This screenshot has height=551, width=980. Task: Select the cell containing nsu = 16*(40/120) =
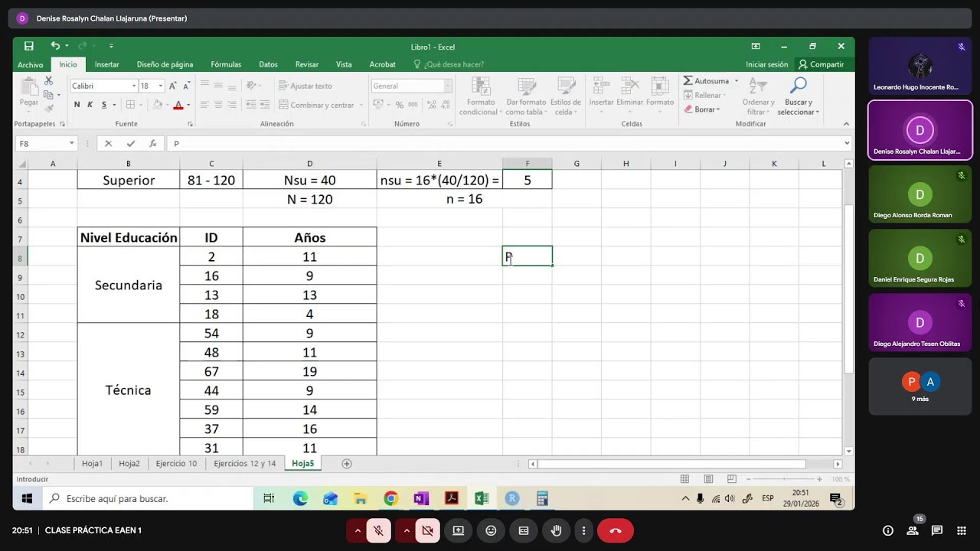click(x=439, y=180)
